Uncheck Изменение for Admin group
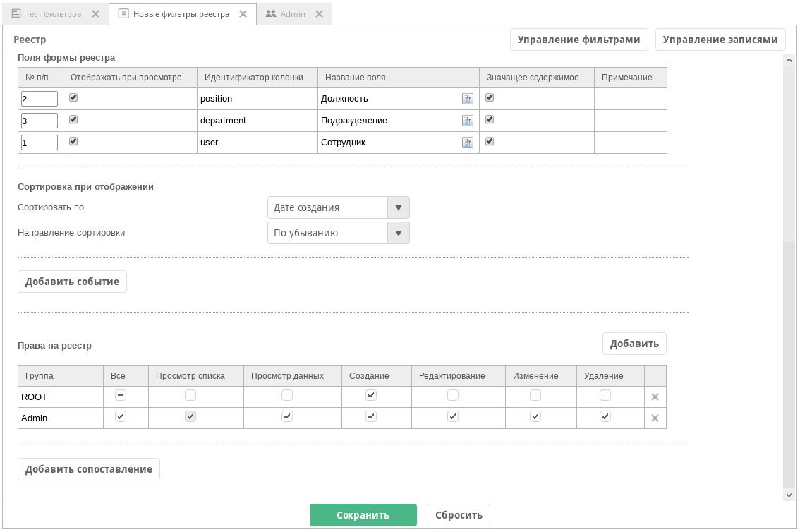The width and height of the screenshot is (800, 532). click(x=535, y=417)
